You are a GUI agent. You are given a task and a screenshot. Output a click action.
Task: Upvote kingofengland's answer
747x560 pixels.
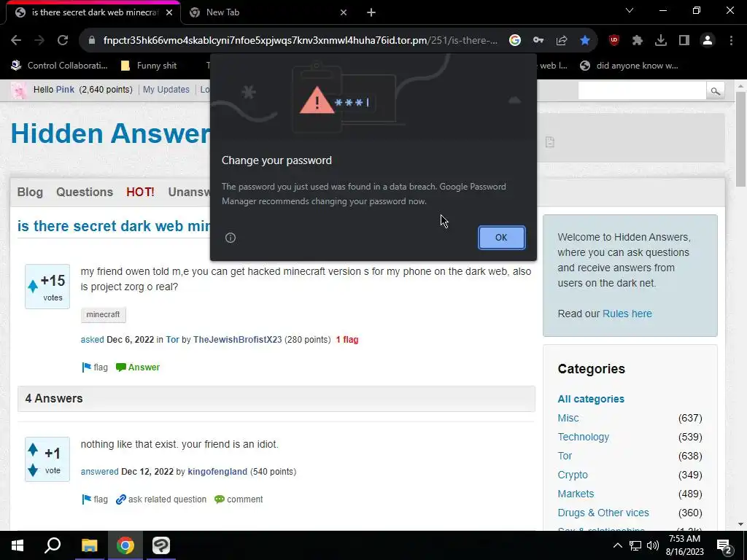pyautogui.click(x=33, y=449)
